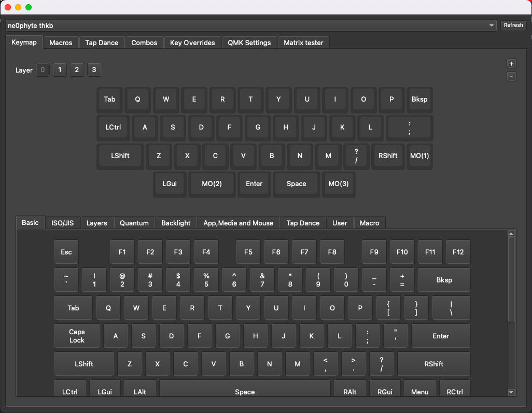Select the Caps Lock keycap below
532x413 pixels.
pyautogui.click(x=77, y=336)
